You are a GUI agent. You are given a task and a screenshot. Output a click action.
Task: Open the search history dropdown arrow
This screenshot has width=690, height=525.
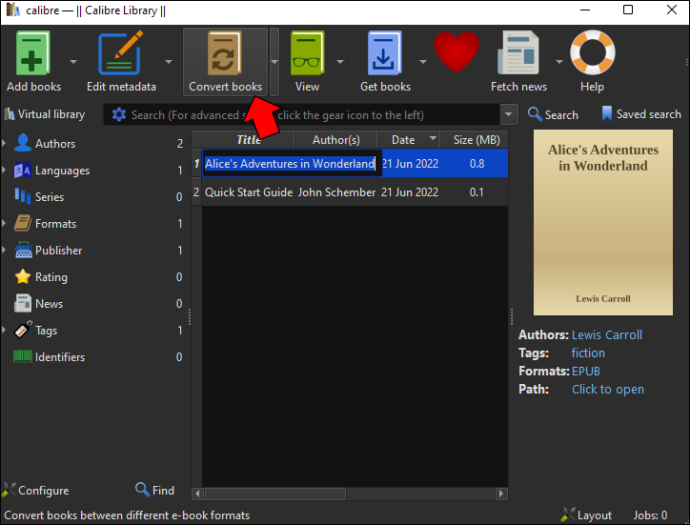coord(508,114)
